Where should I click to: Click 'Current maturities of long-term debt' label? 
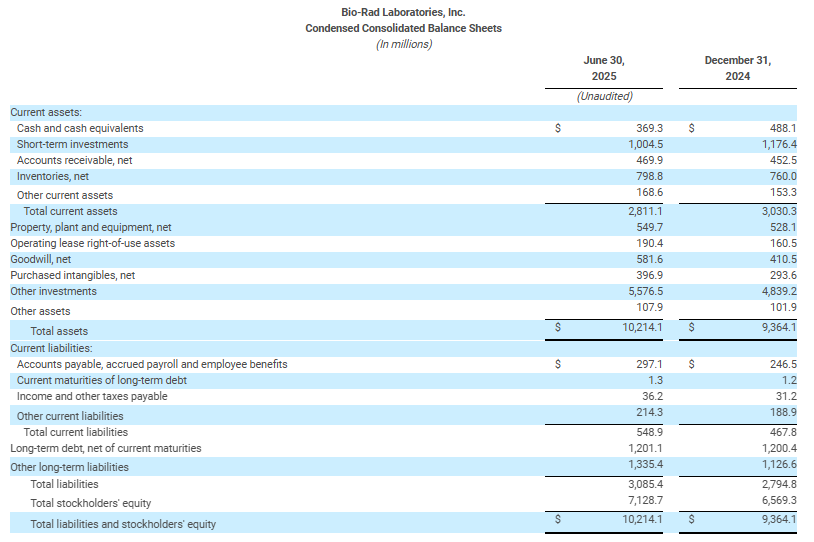[x=101, y=381]
